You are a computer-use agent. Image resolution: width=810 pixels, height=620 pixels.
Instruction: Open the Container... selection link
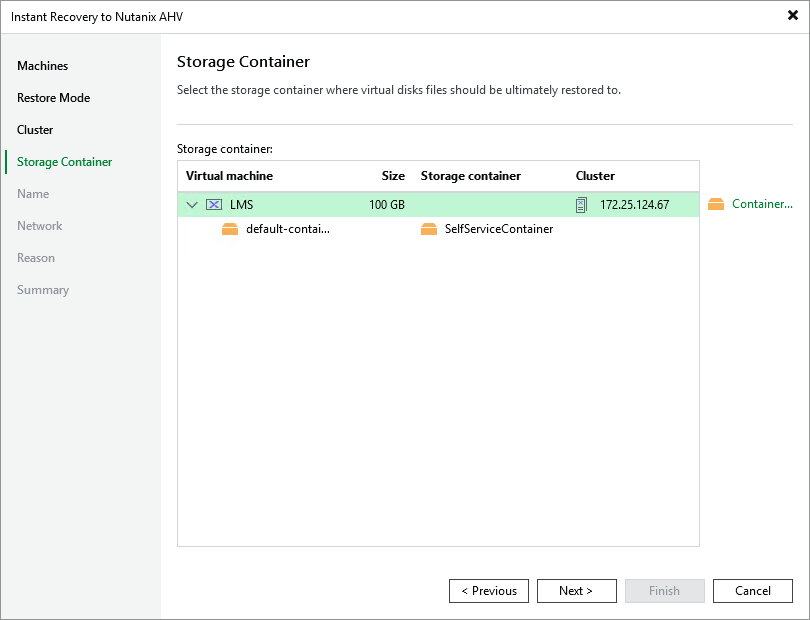coord(762,204)
